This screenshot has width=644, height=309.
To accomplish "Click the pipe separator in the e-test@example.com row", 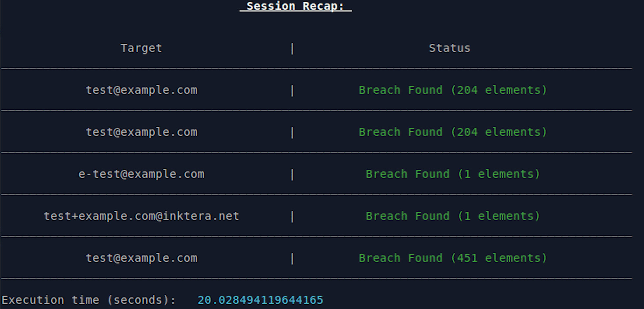I will (x=292, y=175).
